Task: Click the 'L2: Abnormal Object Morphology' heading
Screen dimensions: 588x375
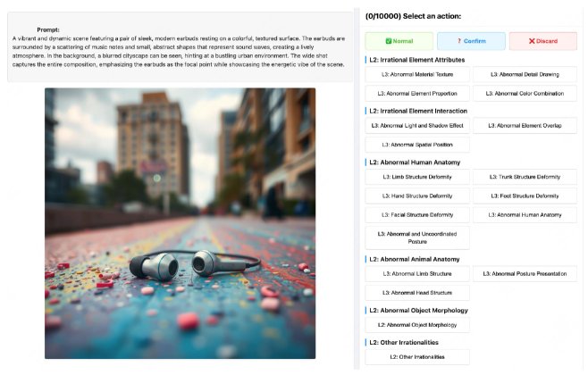Action: point(418,310)
